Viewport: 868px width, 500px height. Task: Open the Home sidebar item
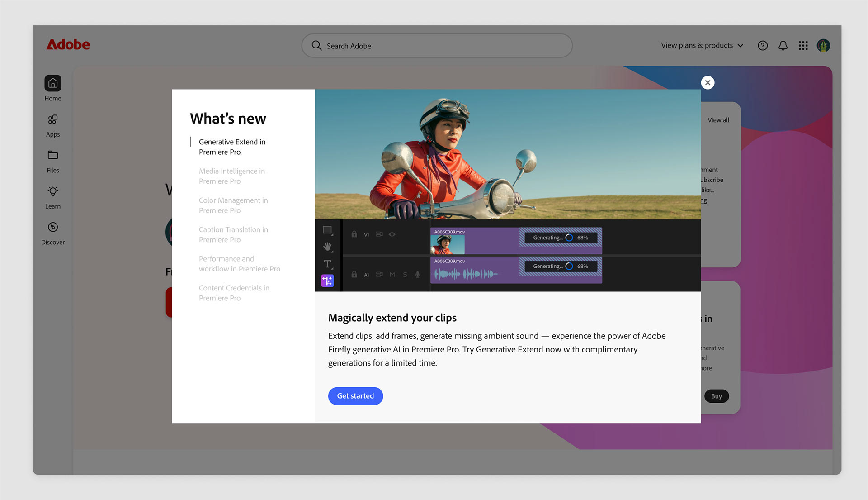coord(53,89)
